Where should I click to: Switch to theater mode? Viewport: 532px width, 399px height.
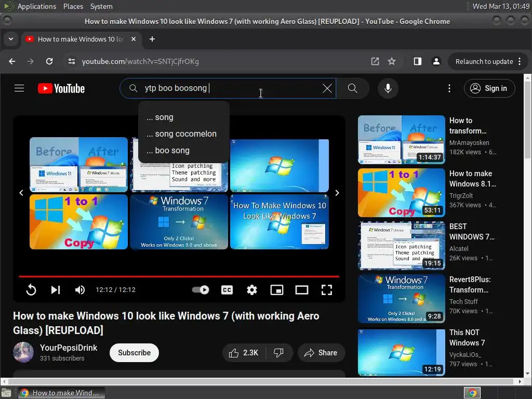coord(302,290)
